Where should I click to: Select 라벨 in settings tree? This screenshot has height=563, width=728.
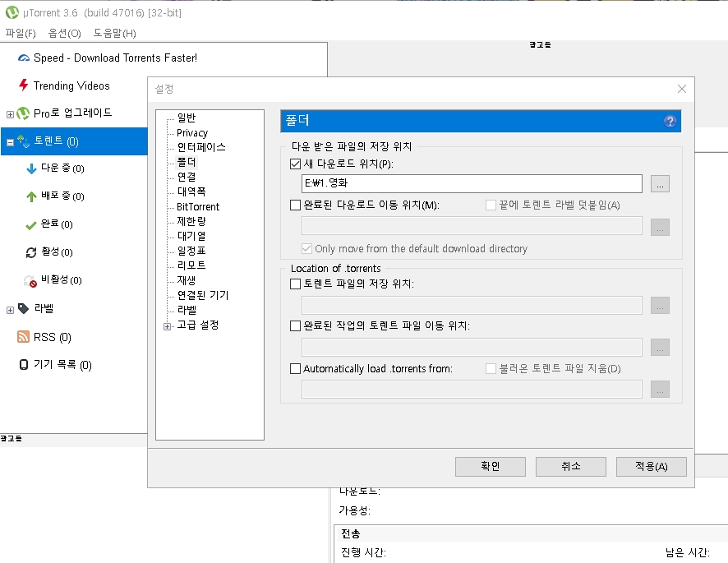187,310
